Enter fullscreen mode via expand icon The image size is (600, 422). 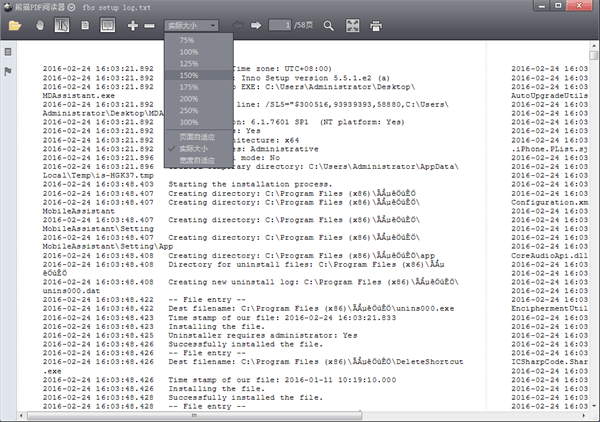pos(353,24)
